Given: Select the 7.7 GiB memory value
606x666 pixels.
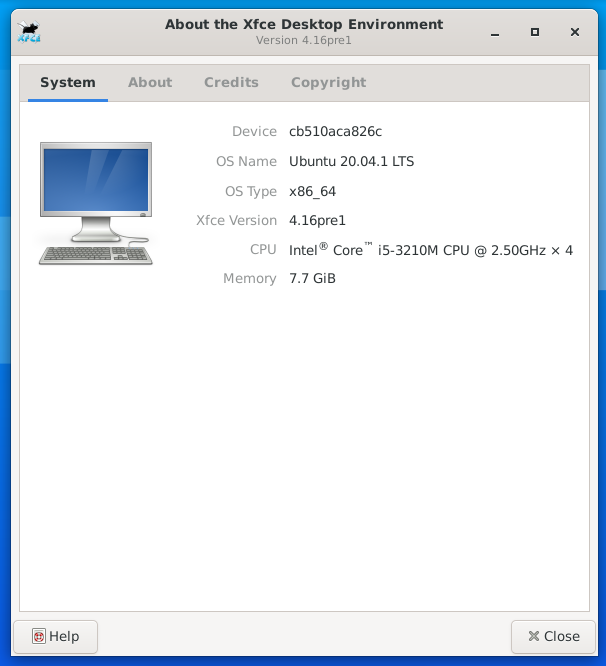Looking at the screenshot, I should (313, 279).
